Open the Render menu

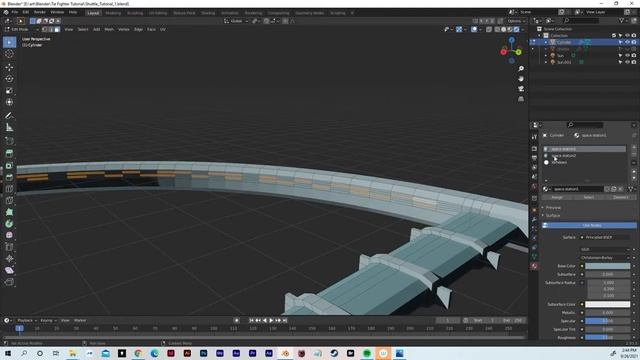click(40, 12)
